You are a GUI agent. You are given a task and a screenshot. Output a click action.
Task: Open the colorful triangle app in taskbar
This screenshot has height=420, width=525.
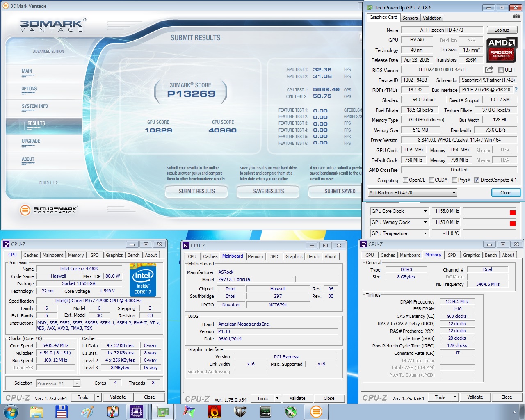[189, 412]
